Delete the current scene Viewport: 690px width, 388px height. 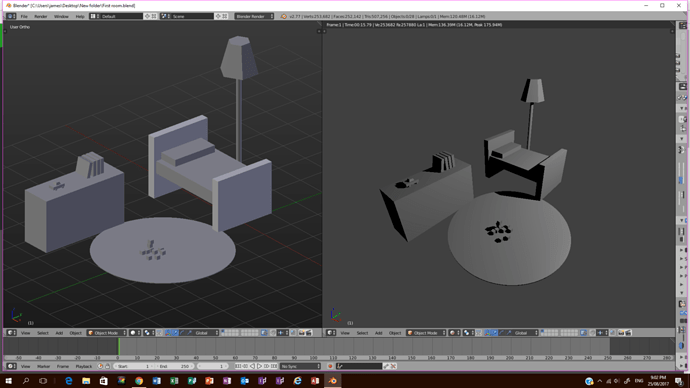(x=225, y=16)
